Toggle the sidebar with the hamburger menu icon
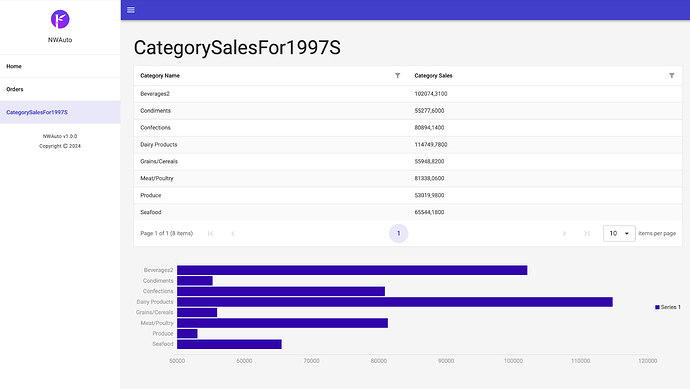 (x=131, y=10)
